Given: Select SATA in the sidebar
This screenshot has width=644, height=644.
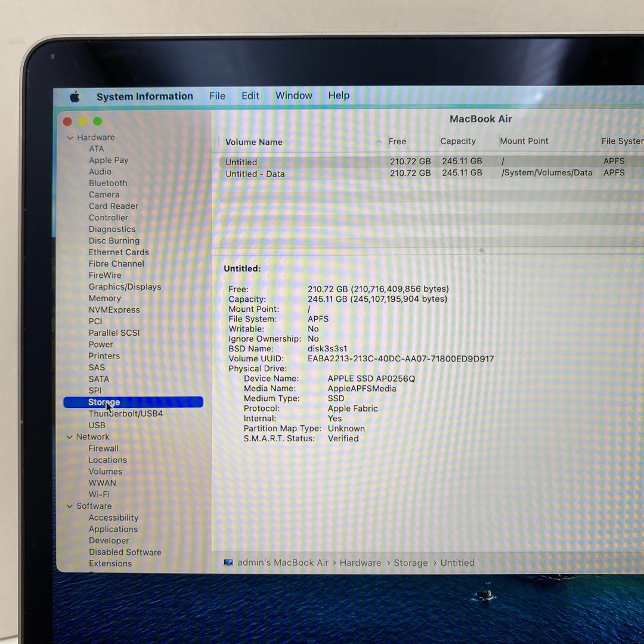Looking at the screenshot, I should pyautogui.click(x=99, y=379).
